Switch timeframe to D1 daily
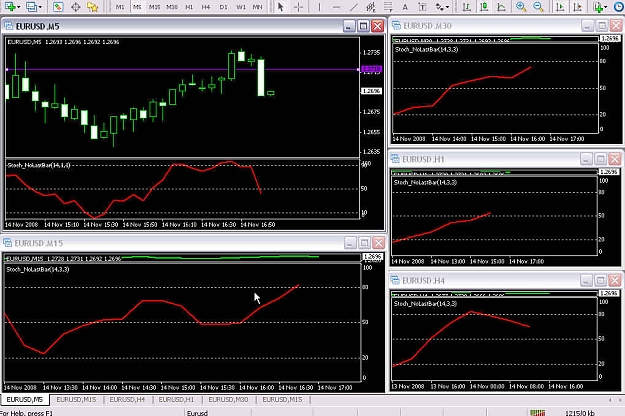The image size is (625, 416). click(x=223, y=7)
